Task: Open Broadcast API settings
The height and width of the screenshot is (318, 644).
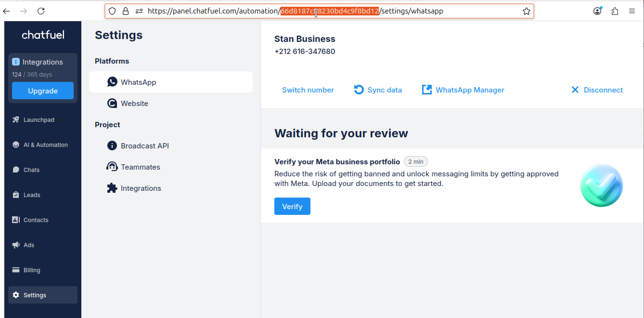Action: pyautogui.click(x=144, y=146)
